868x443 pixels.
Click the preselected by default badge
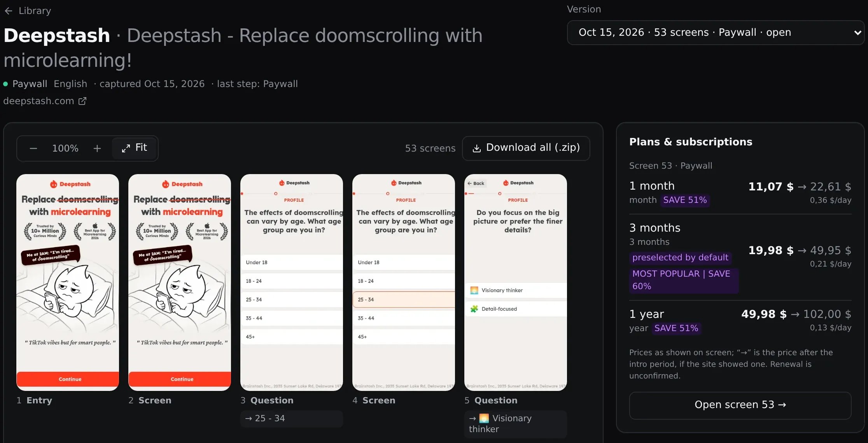(x=680, y=258)
